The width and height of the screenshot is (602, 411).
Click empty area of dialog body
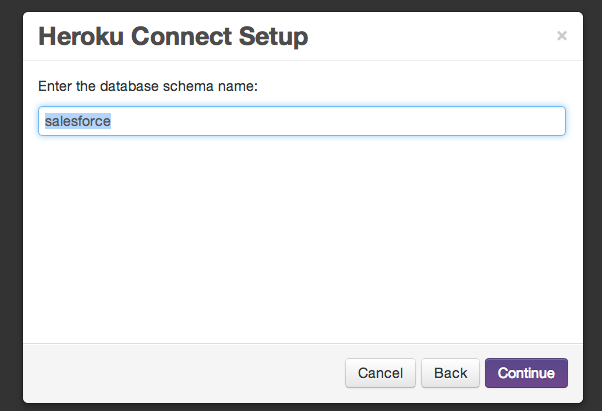click(x=303, y=238)
